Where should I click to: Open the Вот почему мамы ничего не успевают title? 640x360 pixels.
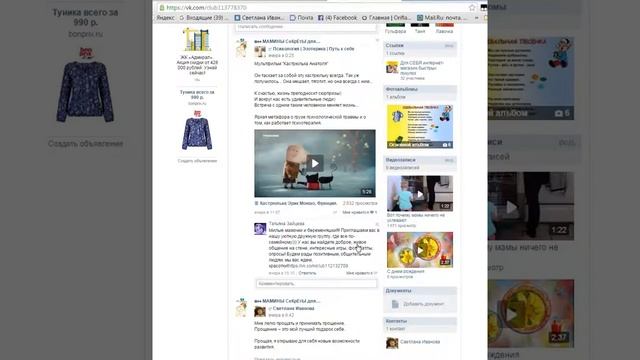416,218
